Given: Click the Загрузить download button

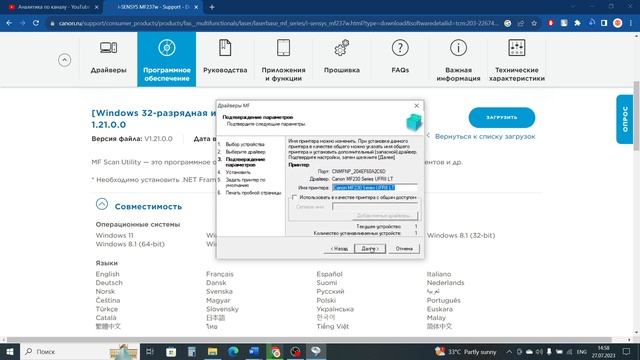Looking at the screenshot, I should coord(502,118).
